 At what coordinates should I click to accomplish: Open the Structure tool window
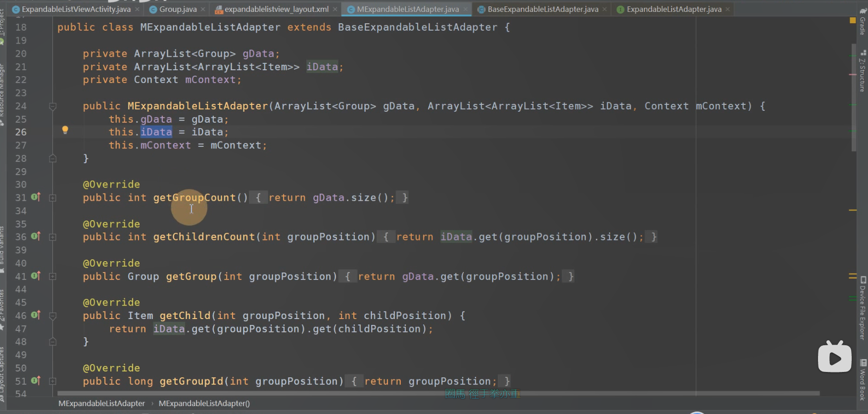[863, 71]
